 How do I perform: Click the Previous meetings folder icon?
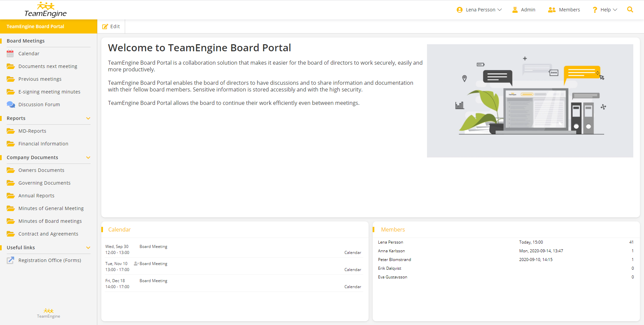[11, 79]
